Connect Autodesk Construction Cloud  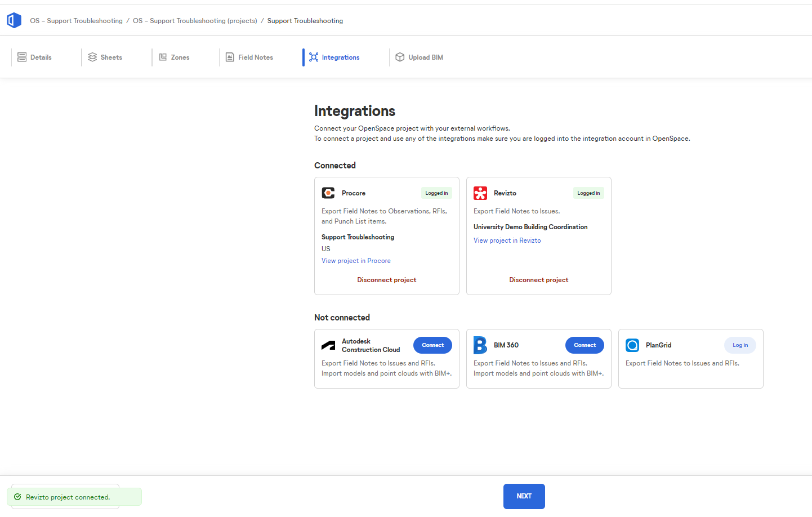point(432,345)
